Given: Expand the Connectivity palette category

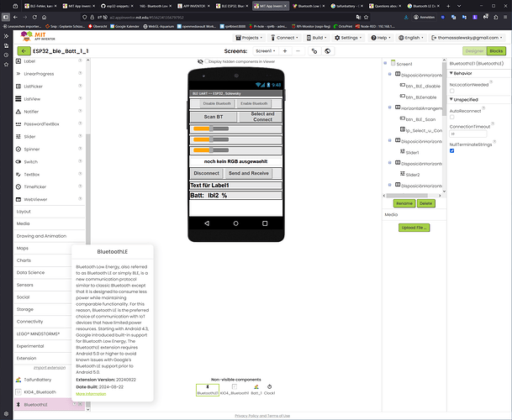Looking at the screenshot, I should click(x=29, y=322).
